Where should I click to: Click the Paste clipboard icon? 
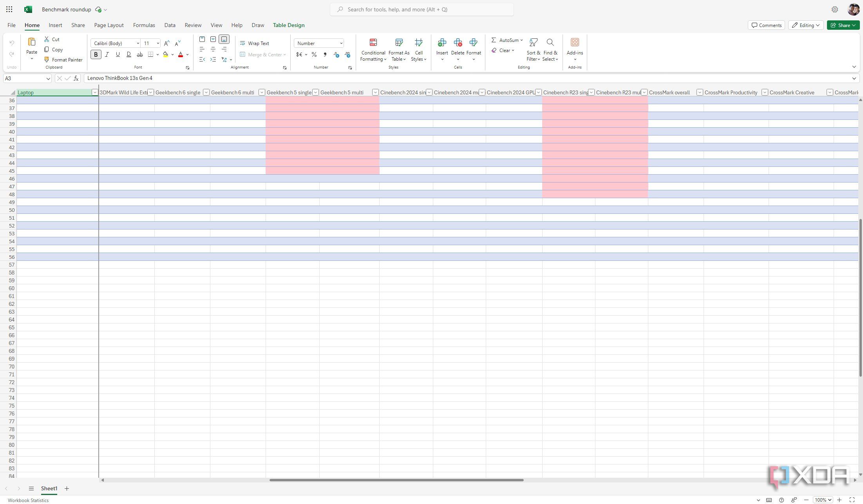click(32, 42)
